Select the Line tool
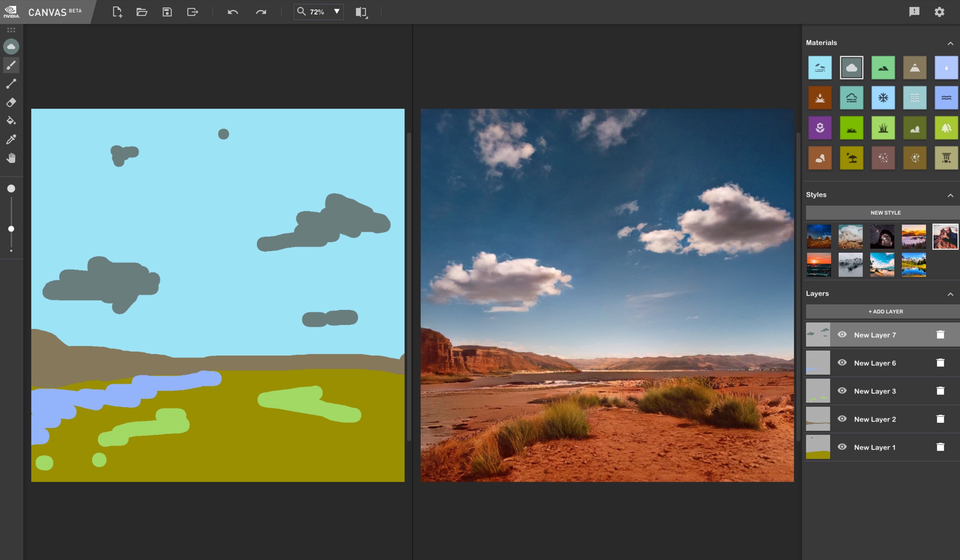 click(x=11, y=84)
